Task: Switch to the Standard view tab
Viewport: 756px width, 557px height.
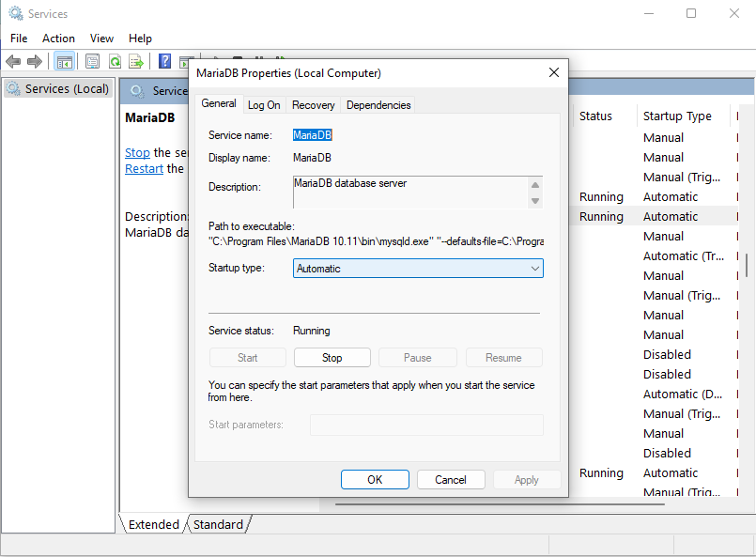Action: click(218, 524)
